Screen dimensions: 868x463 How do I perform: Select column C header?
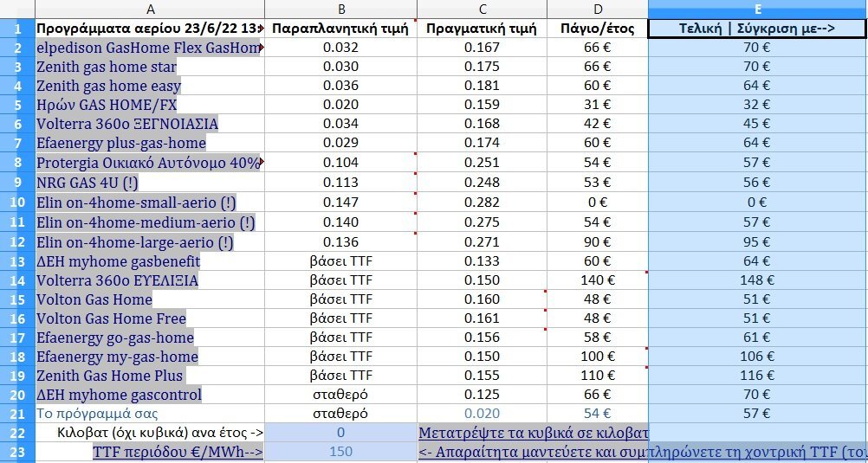coord(483,9)
